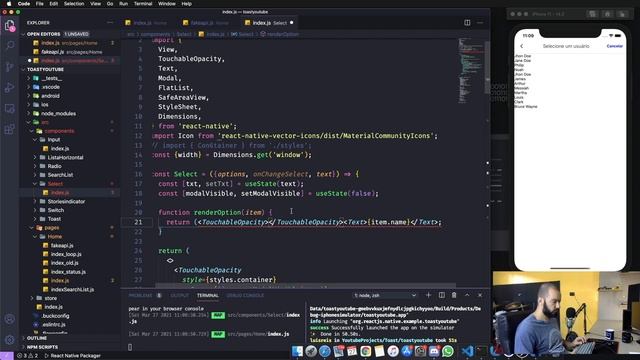Select Jane Doe in the simulator list
The width and height of the screenshot is (640, 360).
[522, 60]
